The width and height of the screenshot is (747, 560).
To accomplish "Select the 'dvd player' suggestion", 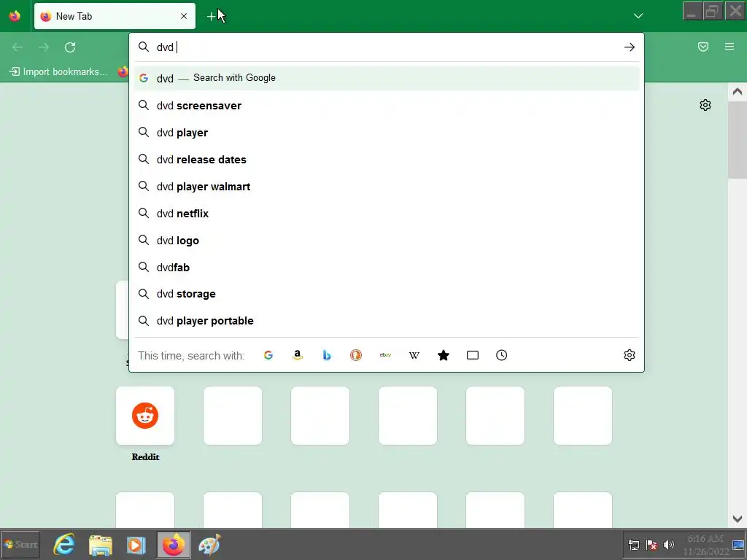I will 387,133.
